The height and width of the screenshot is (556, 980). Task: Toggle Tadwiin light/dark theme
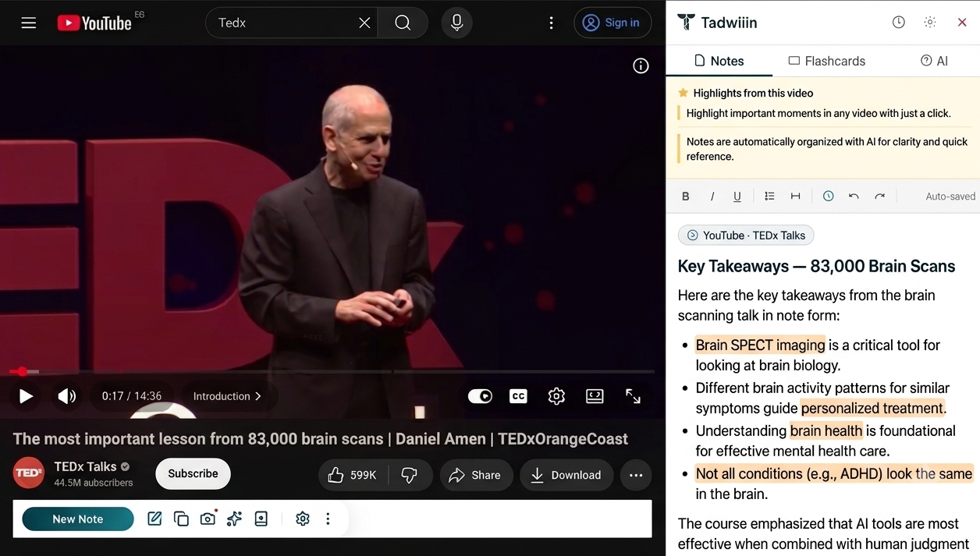click(x=930, y=23)
